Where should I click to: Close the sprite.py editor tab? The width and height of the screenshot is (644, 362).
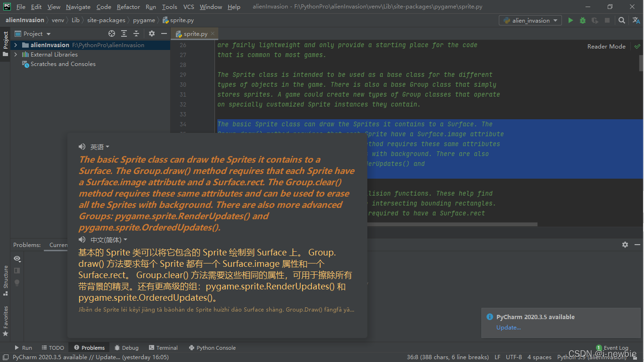click(x=213, y=33)
